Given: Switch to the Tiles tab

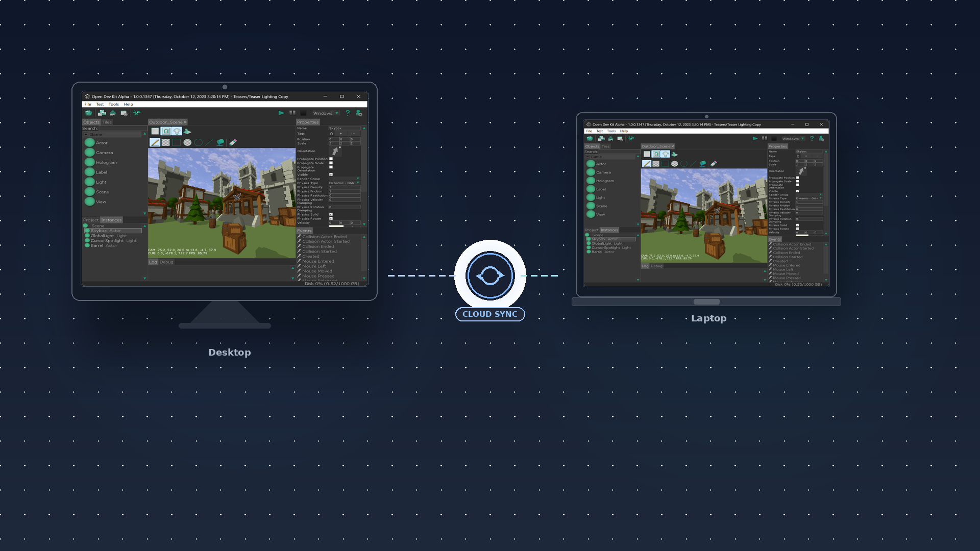Looking at the screenshot, I should pyautogui.click(x=107, y=122).
